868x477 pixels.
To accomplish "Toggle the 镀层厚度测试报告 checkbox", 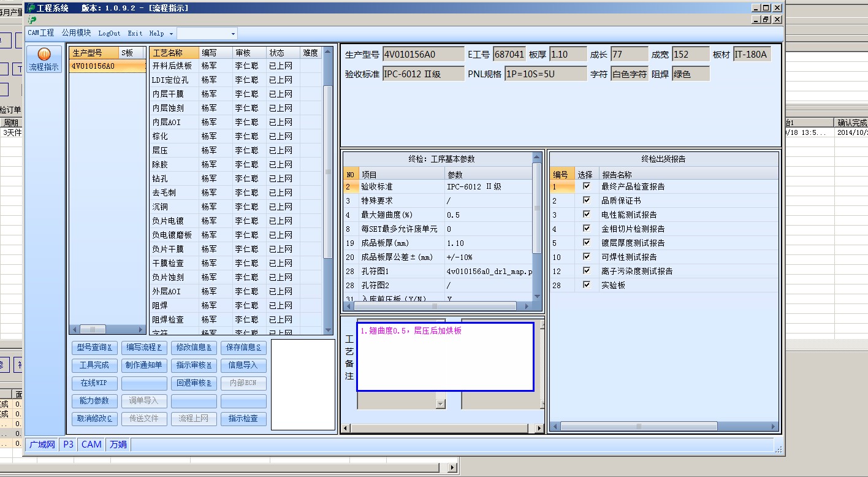I will coord(587,242).
